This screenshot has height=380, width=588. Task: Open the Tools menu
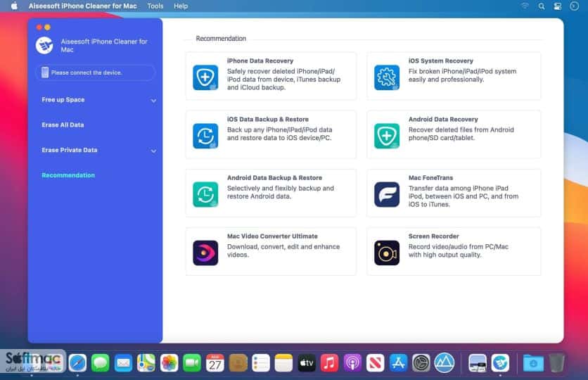point(155,6)
